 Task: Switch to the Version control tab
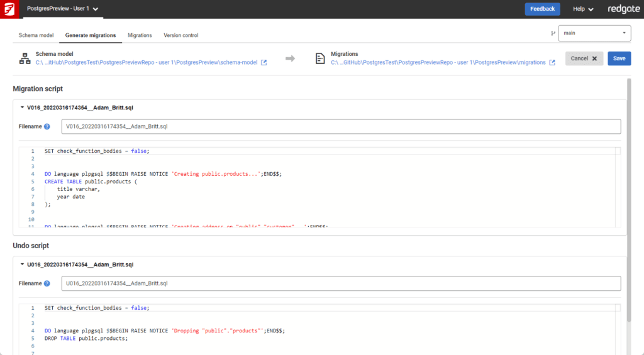pyautogui.click(x=181, y=35)
